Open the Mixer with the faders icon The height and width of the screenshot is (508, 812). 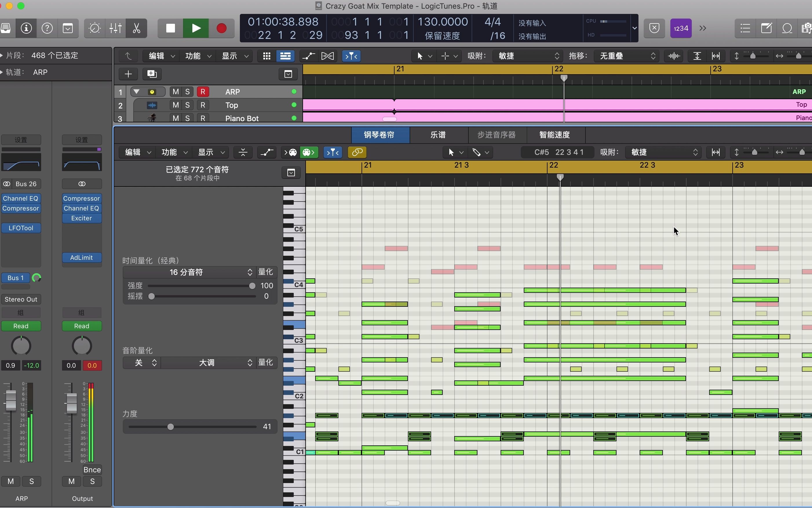115,28
